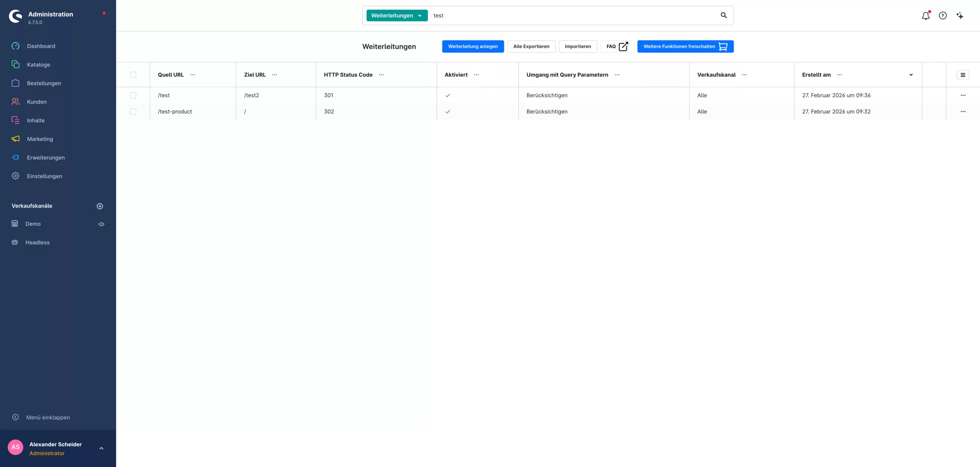Click the Erweiterungen plug icon
Viewport: 980px width, 467px height.
click(x=15, y=157)
